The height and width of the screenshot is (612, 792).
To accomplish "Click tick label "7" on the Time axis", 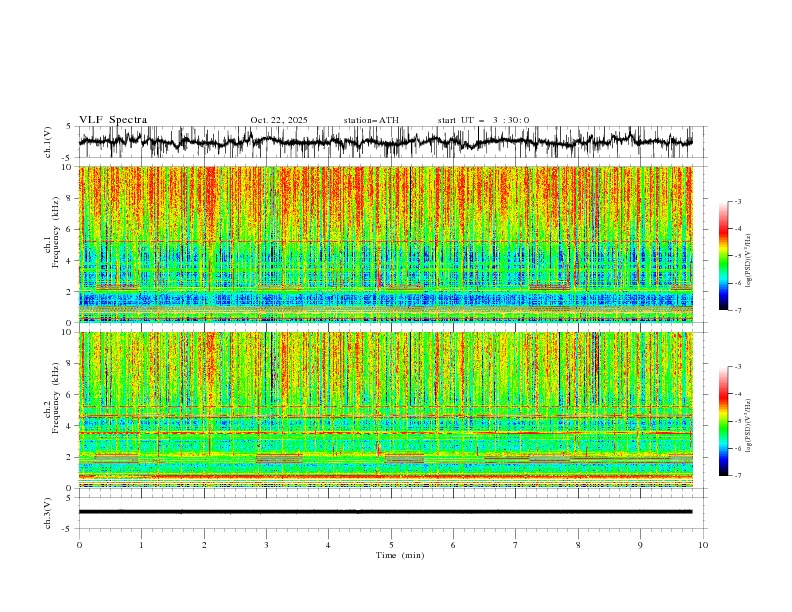I will 516,545.
